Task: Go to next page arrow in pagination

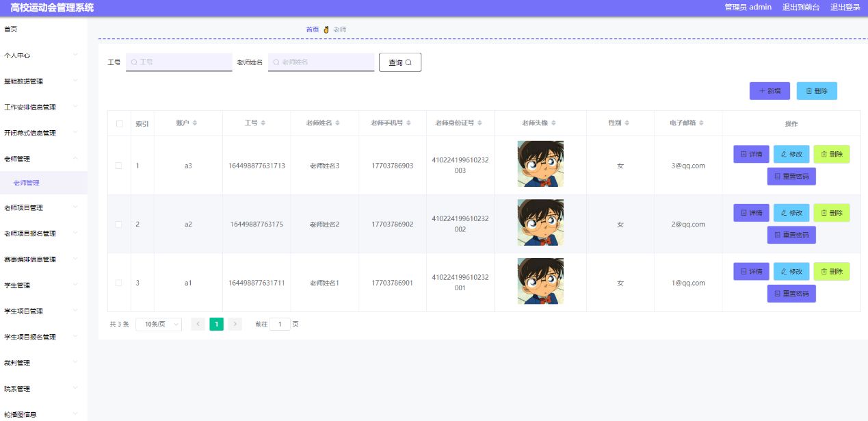Action: pyautogui.click(x=235, y=324)
